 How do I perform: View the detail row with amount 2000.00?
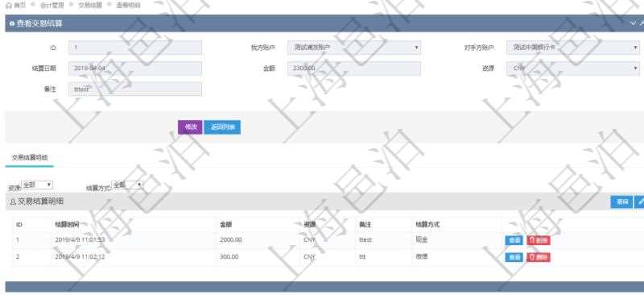coord(514,240)
